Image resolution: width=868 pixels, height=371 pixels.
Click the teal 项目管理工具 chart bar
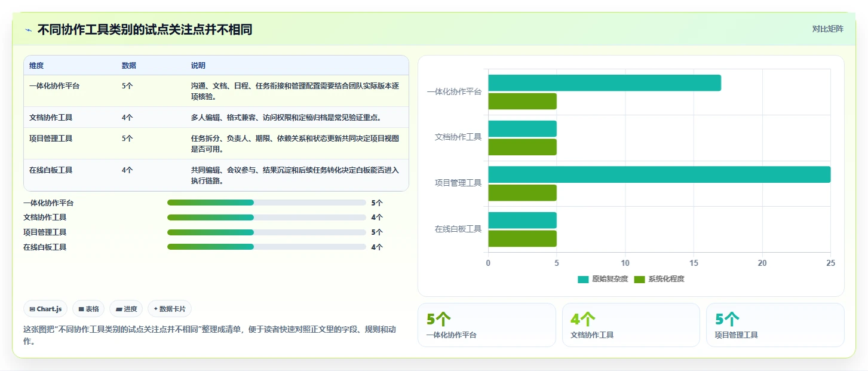660,174
